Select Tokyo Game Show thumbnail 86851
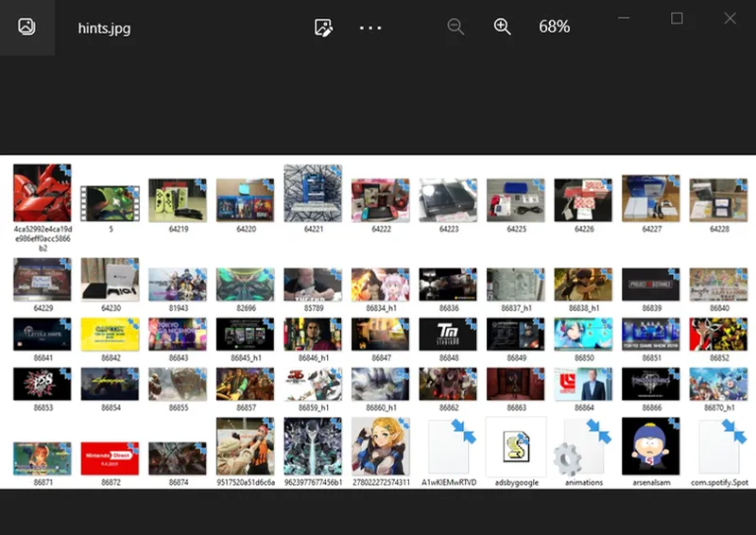This screenshot has width=756, height=535. coord(651,335)
